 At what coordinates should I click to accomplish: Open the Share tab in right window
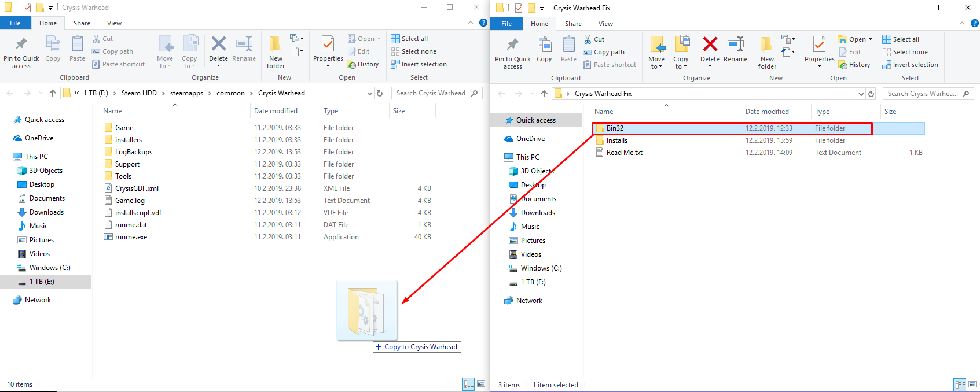click(573, 24)
